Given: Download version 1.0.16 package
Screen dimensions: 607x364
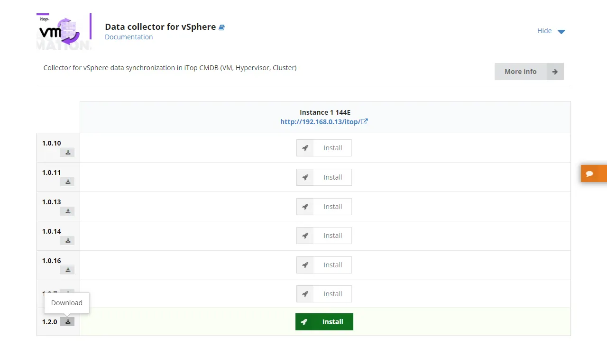Looking at the screenshot, I should pyautogui.click(x=67, y=270).
